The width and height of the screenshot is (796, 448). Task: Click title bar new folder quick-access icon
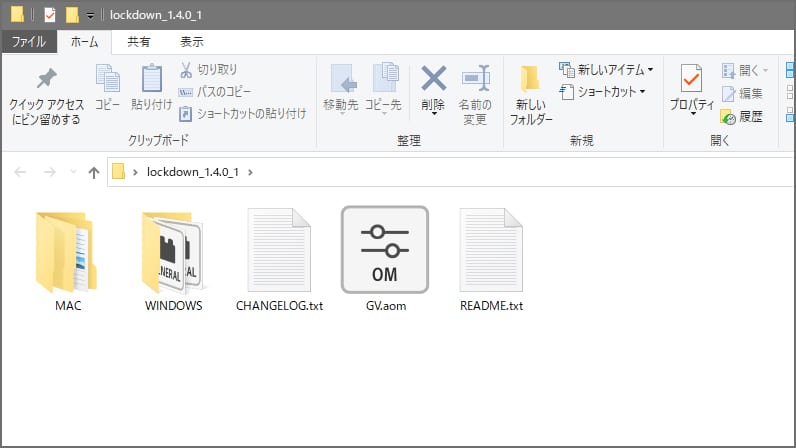tap(72, 15)
